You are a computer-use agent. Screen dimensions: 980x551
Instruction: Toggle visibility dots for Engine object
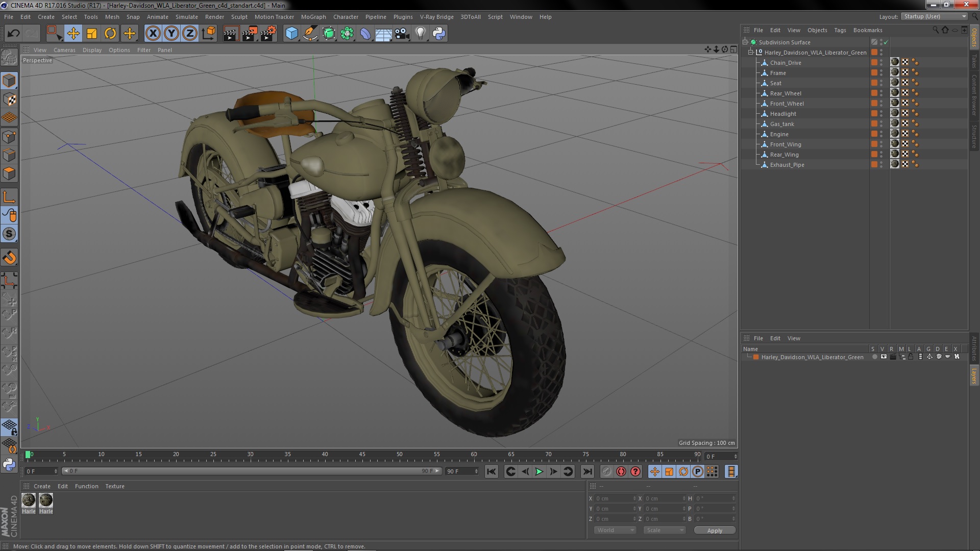pos(881,134)
